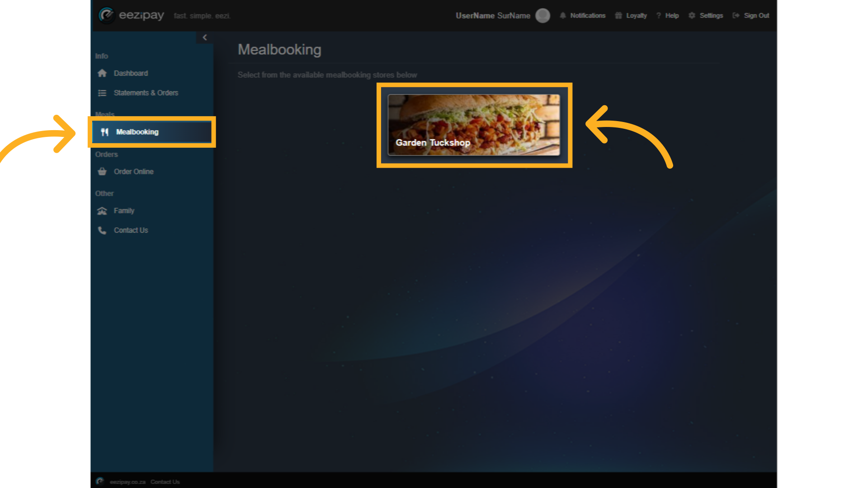The height and width of the screenshot is (488, 868).
Task: Go to Dashboard page
Action: pos(131,73)
